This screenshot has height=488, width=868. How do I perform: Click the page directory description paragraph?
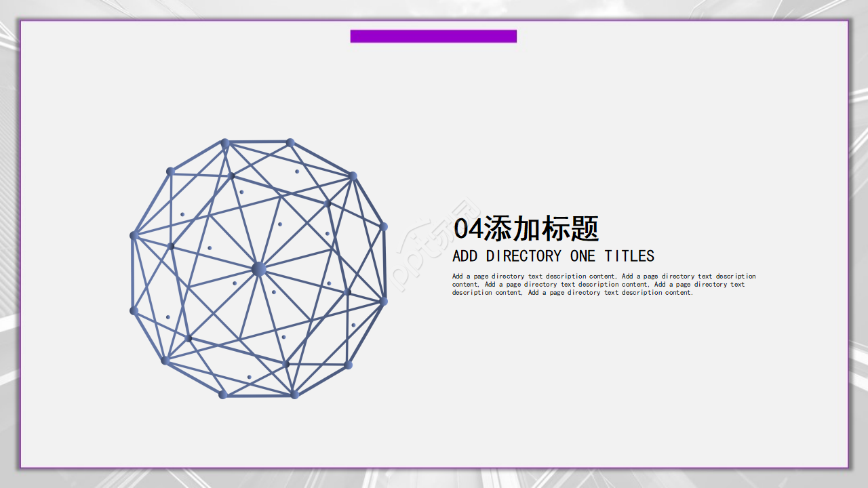602,285
